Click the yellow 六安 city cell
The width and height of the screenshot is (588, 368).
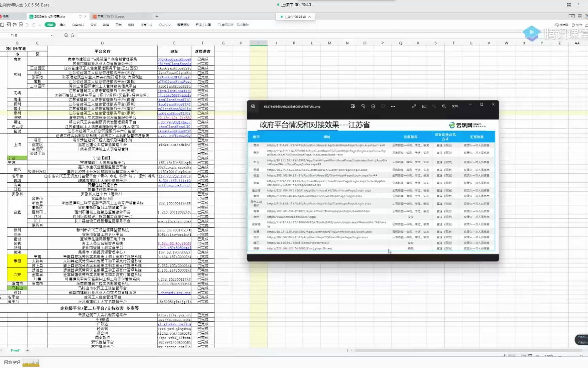click(17, 274)
